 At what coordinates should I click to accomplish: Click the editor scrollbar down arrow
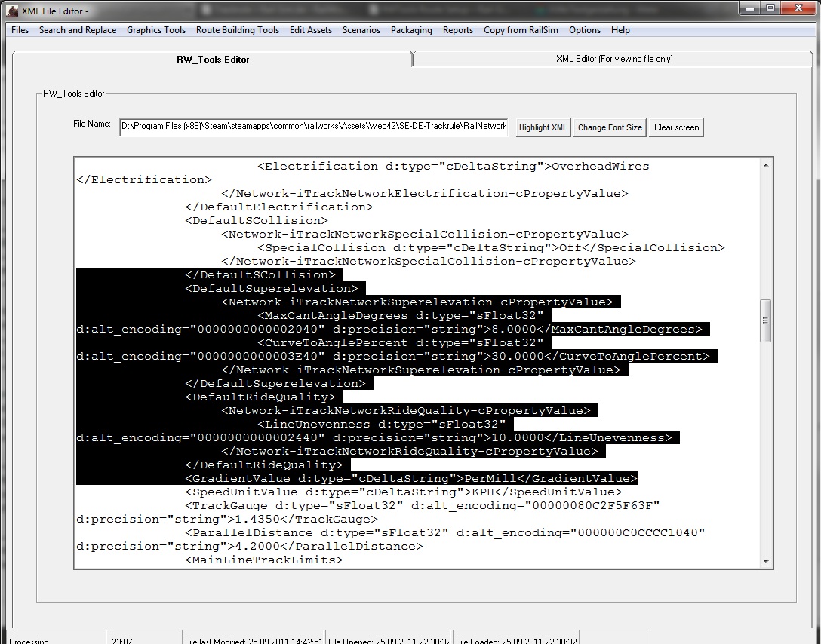click(x=765, y=561)
